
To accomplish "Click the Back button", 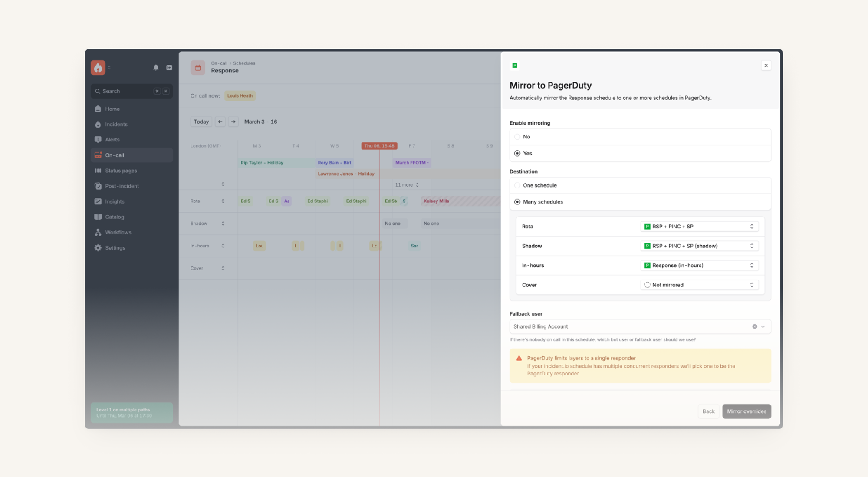I will coord(708,411).
